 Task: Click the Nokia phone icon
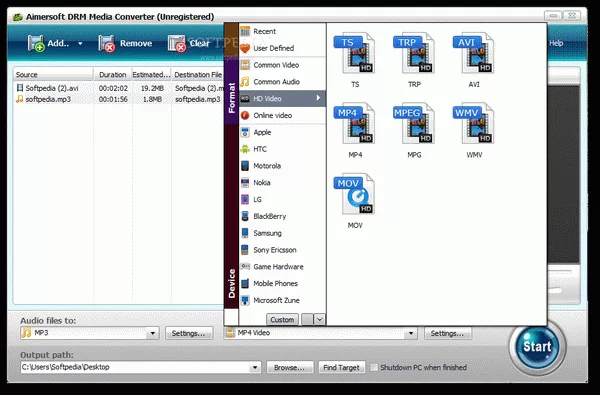click(245, 183)
